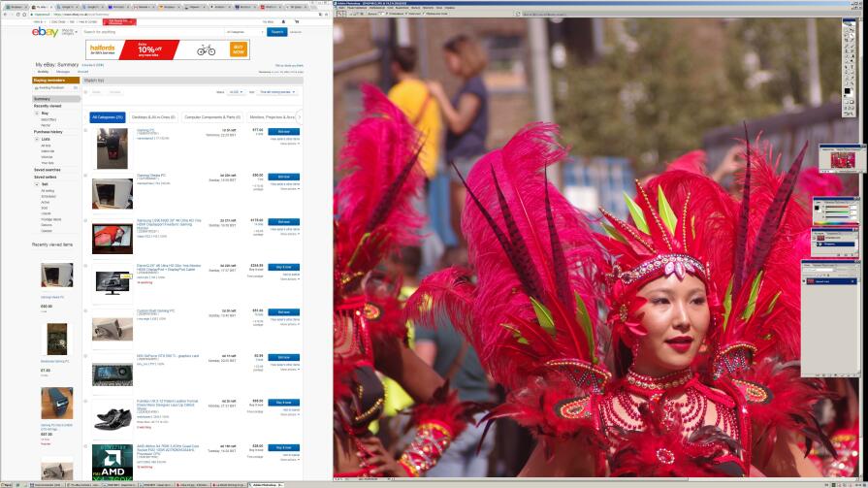Tick checkbox beside the graphics card listing
This screenshot has height=488, width=868.
click(85, 356)
